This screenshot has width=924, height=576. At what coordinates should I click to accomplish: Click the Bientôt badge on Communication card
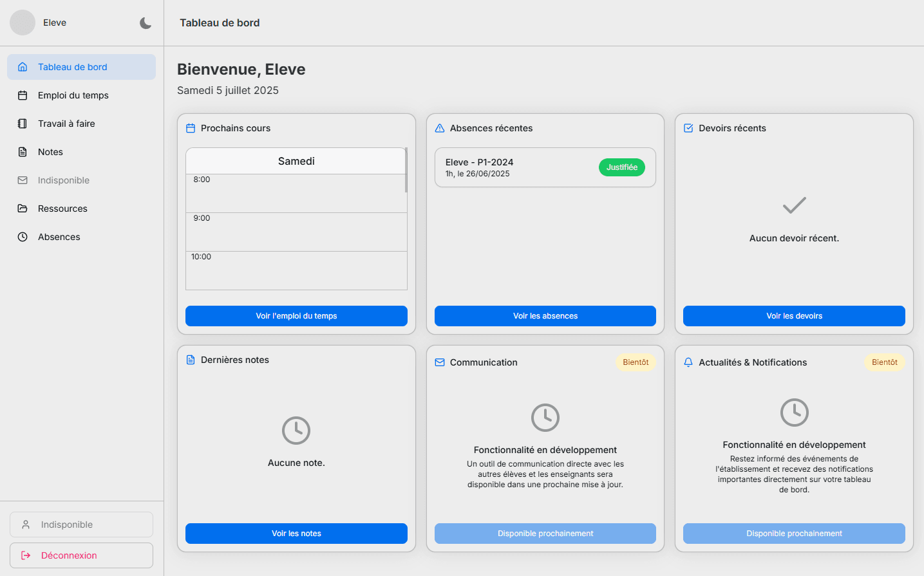635,362
